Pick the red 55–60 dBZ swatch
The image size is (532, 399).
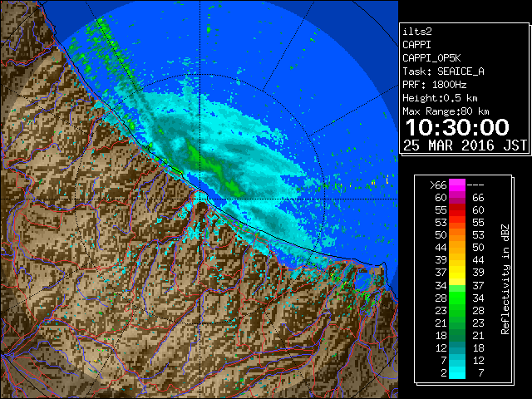(x=457, y=210)
